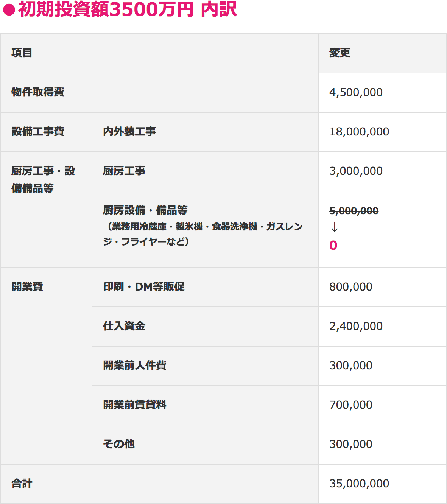This screenshot has width=447, height=504.
Task: Click the 開業前賃貸料 cell
Action: click(135, 405)
